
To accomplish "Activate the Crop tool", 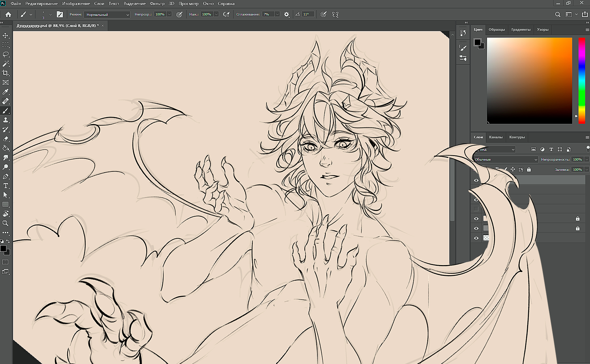I will click(5, 73).
